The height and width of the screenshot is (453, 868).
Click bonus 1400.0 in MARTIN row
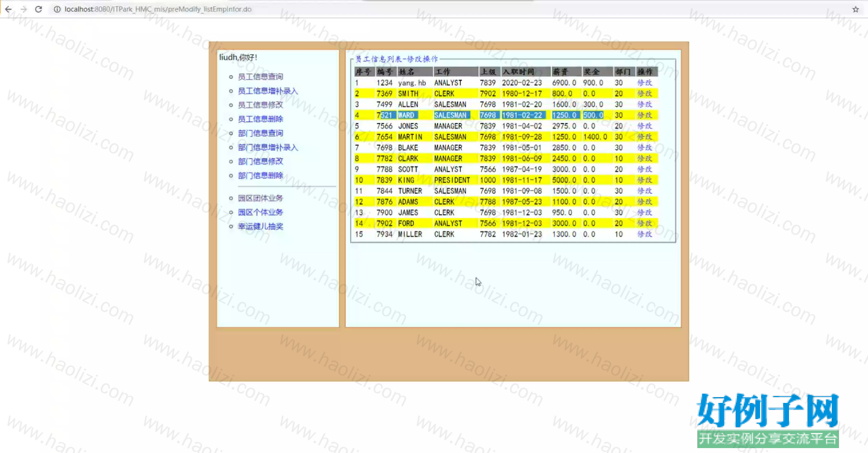click(595, 137)
